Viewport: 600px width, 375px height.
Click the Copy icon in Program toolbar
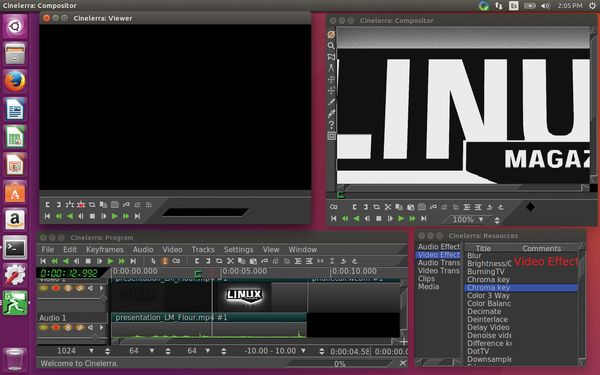click(241, 261)
